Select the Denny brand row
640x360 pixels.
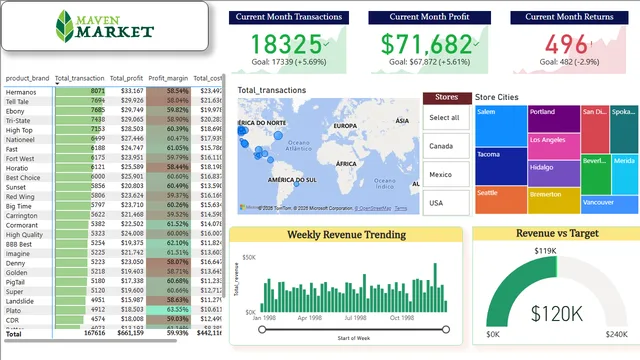click(x=113, y=263)
